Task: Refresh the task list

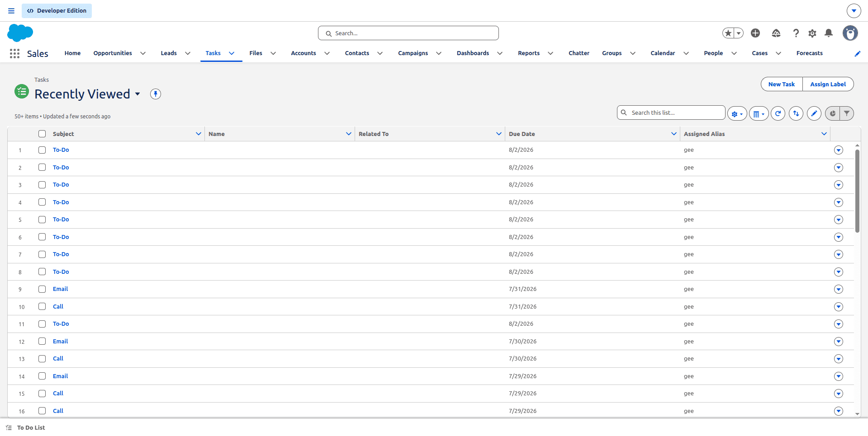Action: pyautogui.click(x=778, y=113)
